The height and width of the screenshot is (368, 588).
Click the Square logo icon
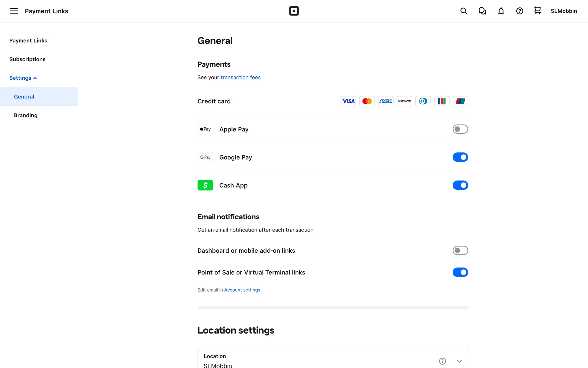[x=294, y=11]
